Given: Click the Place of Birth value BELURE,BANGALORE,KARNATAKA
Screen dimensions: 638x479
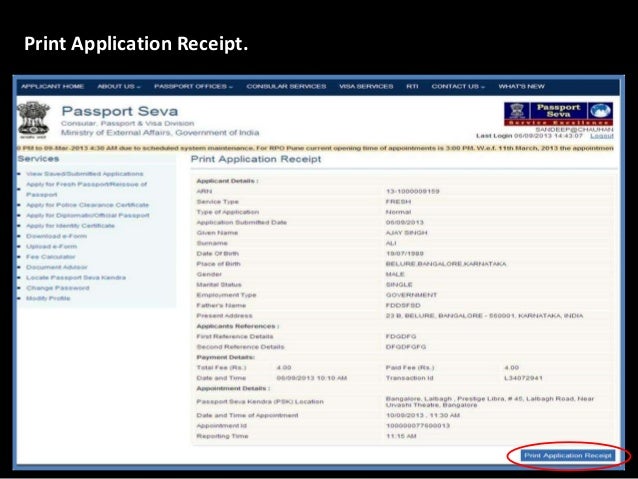Looking at the screenshot, I should pyautogui.click(x=446, y=264).
